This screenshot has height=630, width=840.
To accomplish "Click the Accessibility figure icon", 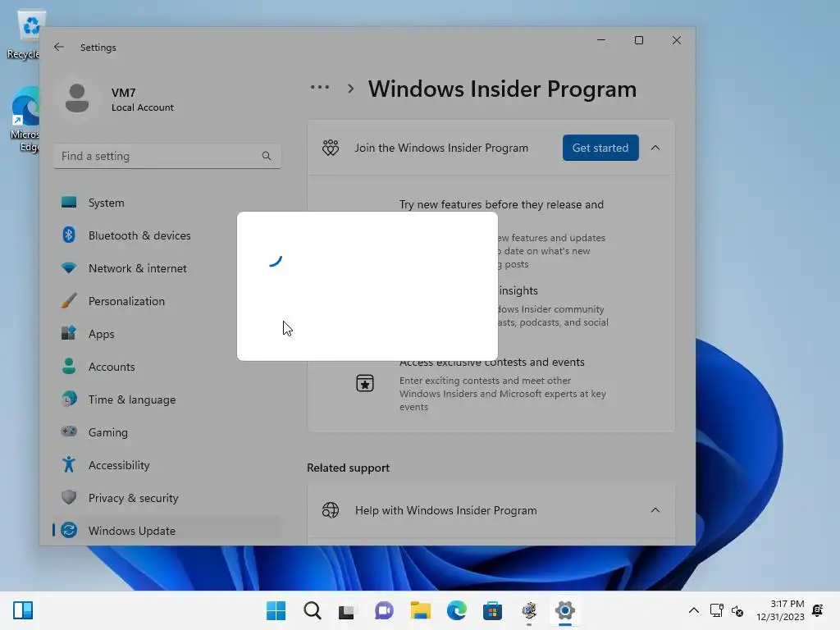I will pos(69,464).
